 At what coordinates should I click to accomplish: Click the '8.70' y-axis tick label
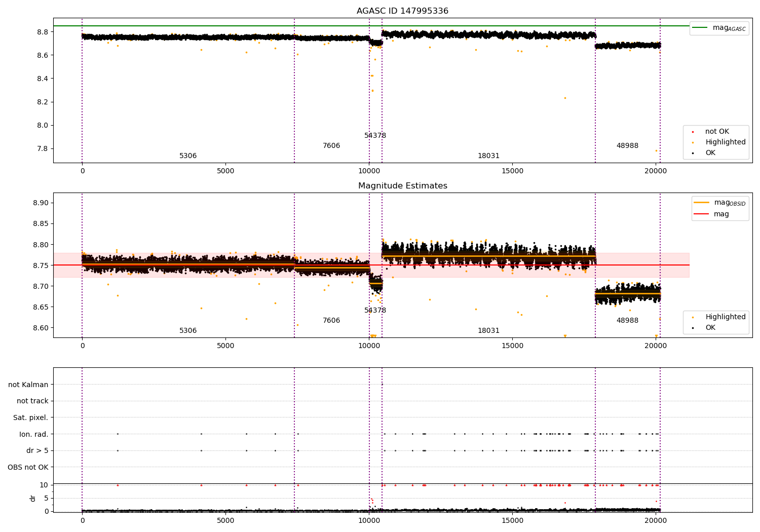click(40, 286)
